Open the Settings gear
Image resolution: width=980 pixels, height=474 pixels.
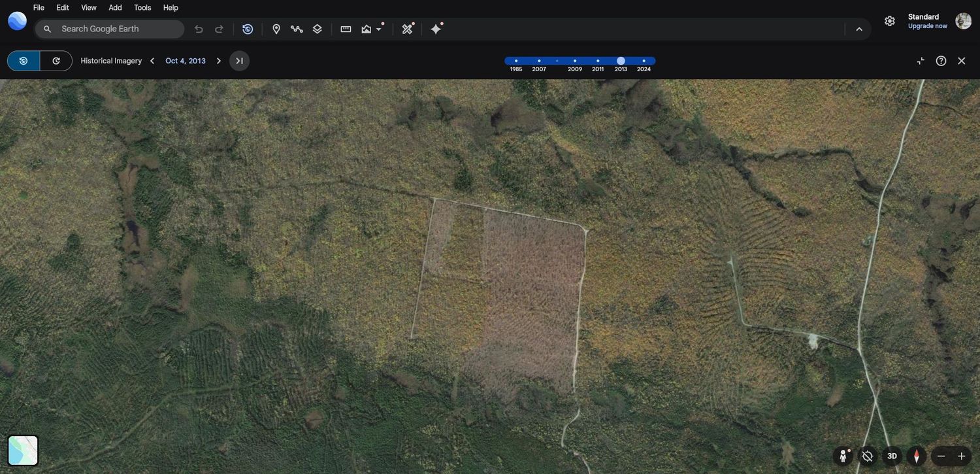(x=890, y=21)
